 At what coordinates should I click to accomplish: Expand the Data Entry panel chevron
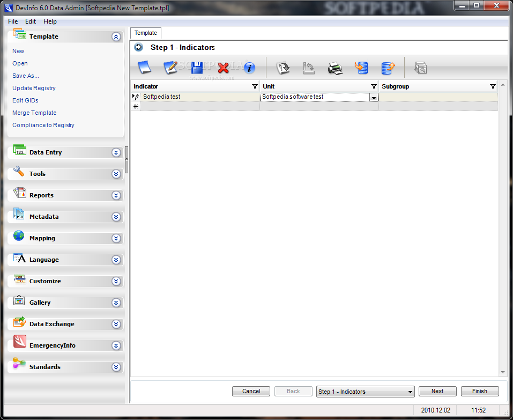pyautogui.click(x=116, y=152)
